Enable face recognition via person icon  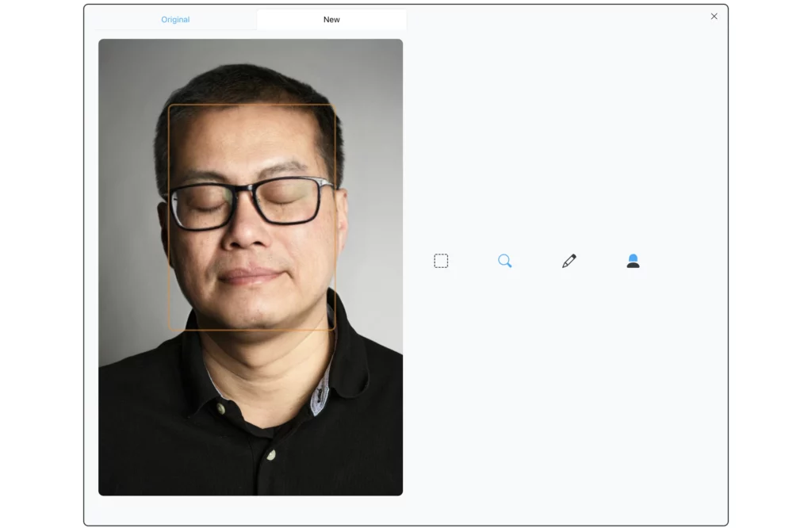click(633, 261)
